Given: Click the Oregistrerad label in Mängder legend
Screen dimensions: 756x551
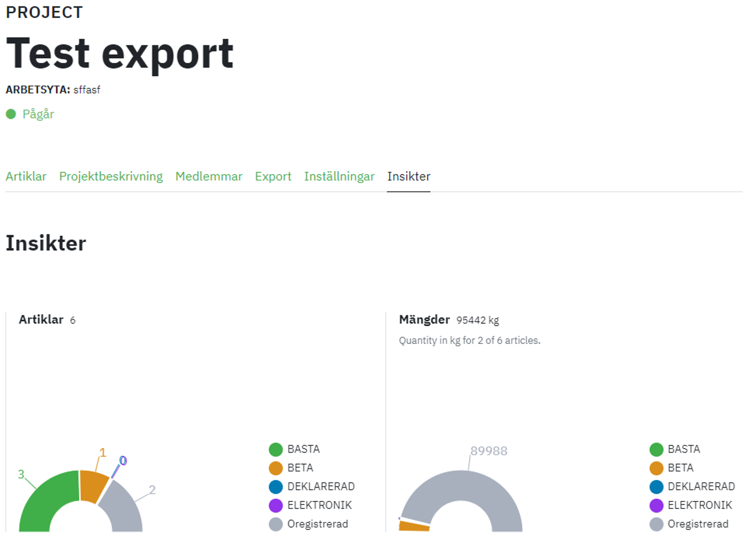Looking at the screenshot, I should (697, 524).
